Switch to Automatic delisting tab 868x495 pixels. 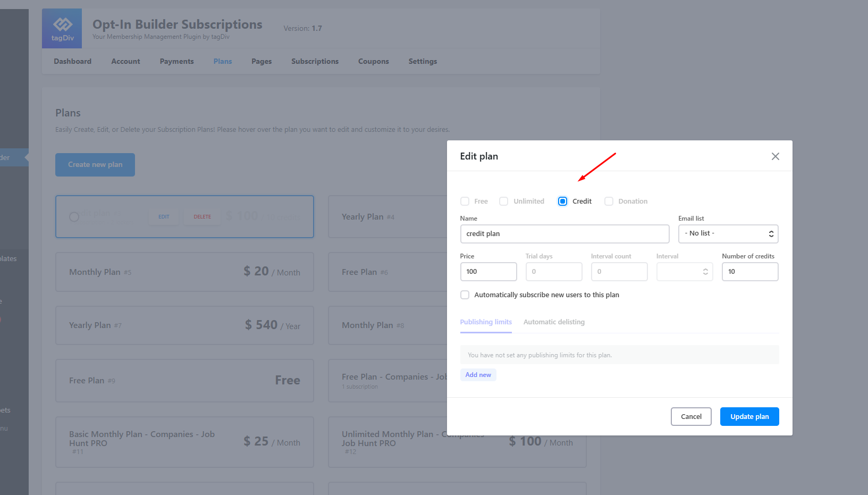click(x=554, y=322)
